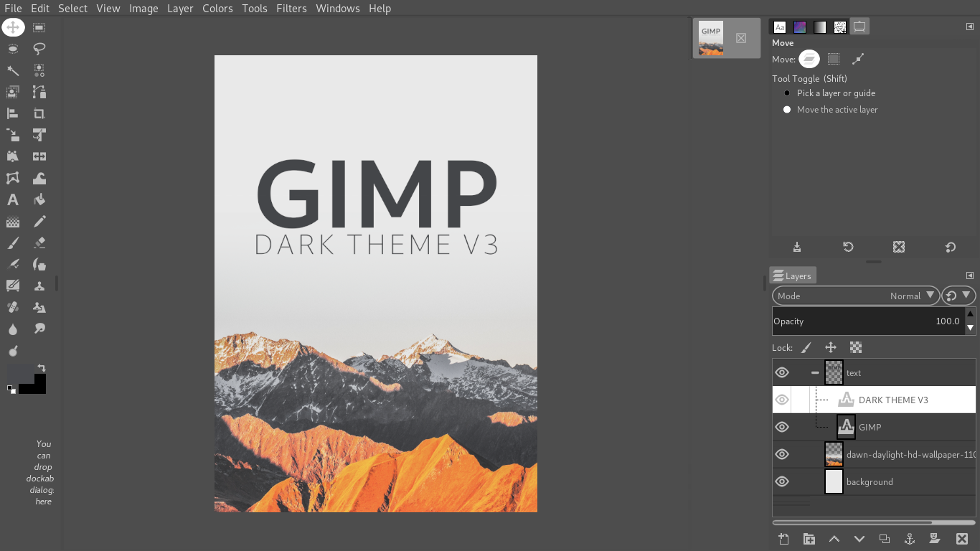Choose the Smudge tool
This screenshot has width=980, height=551.
pos(39,329)
